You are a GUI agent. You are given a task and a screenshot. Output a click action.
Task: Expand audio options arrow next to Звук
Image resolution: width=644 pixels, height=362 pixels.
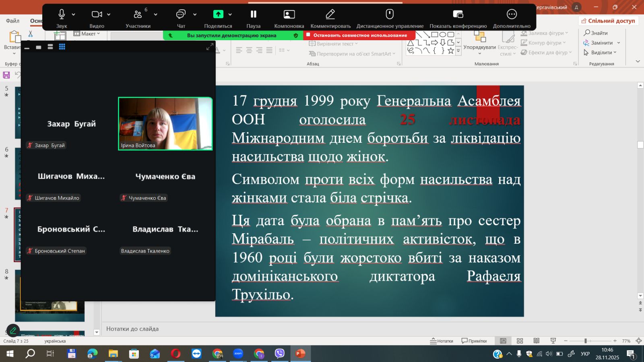pyautogui.click(x=74, y=14)
